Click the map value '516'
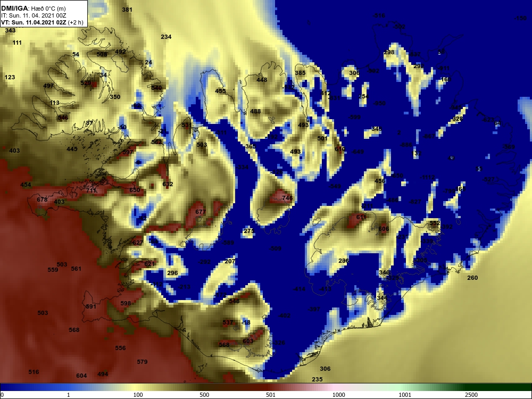The height and width of the screenshot is (399, 532). 34,372
